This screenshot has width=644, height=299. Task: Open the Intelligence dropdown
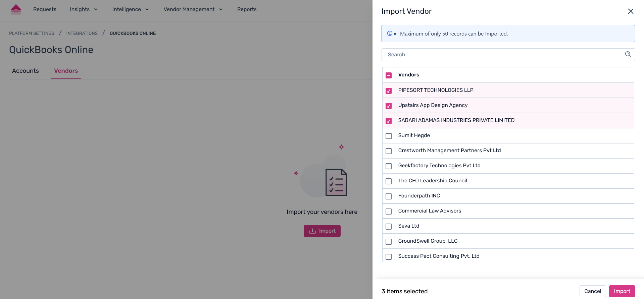pyautogui.click(x=130, y=9)
